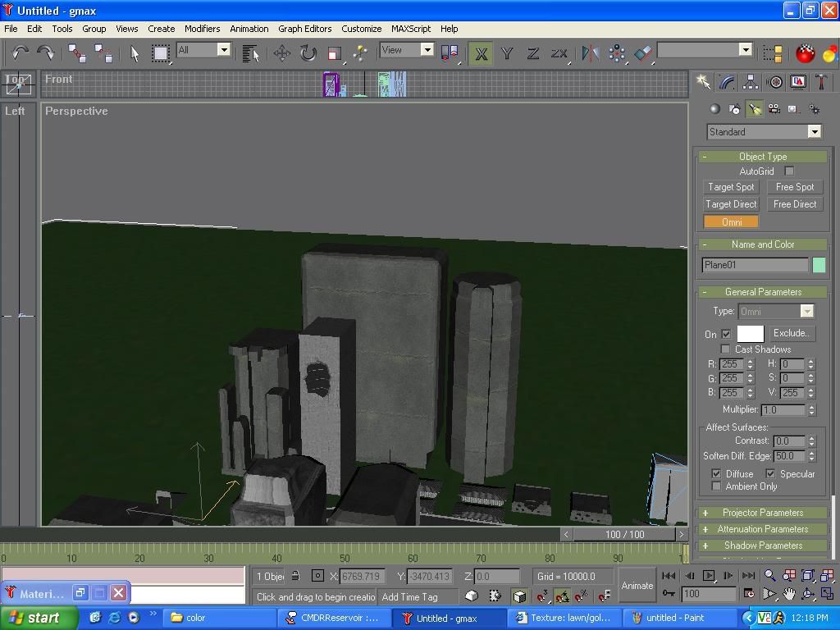Viewport: 840px width, 630px height.
Task: Click the Free Spot light button
Action: pos(794,187)
